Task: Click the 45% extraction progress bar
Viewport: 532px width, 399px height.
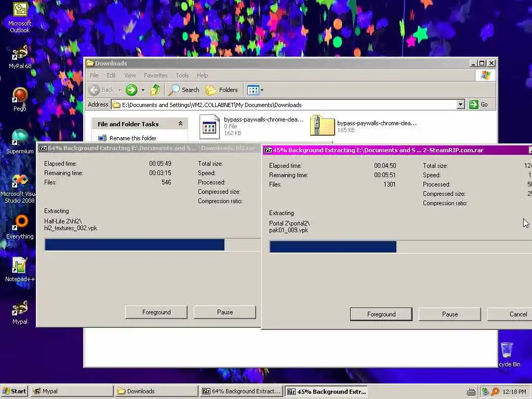Action: pos(401,247)
